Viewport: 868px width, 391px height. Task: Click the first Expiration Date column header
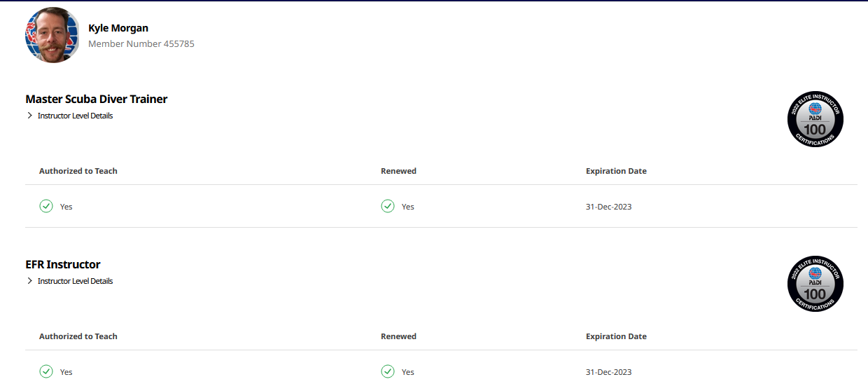(x=616, y=171)
